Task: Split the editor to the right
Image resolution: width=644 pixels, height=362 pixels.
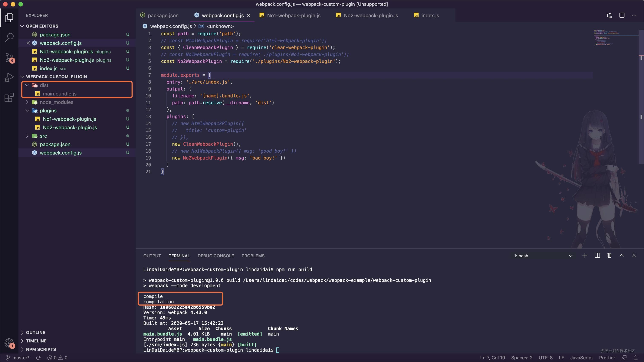Action: tap(622, 15)
